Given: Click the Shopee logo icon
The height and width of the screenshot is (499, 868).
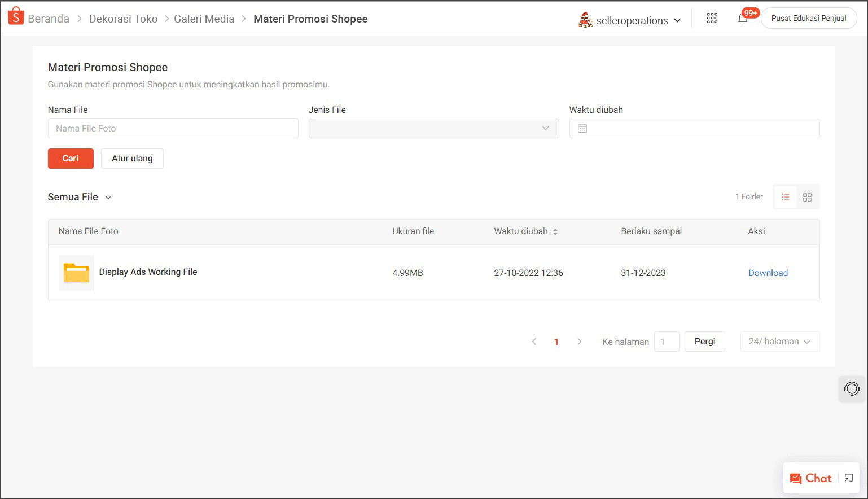Looking at the screenshot, I should [16, 16].
